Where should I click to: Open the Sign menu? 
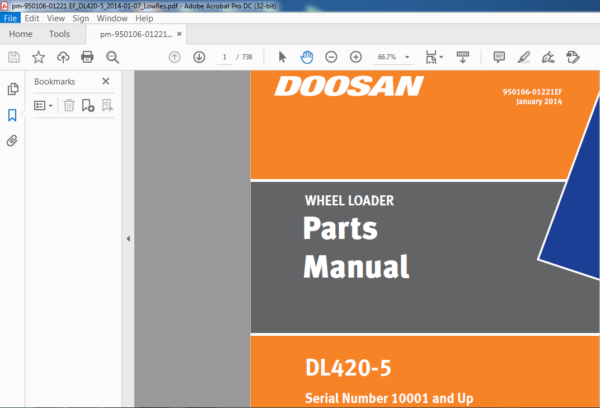click(81, 18)
